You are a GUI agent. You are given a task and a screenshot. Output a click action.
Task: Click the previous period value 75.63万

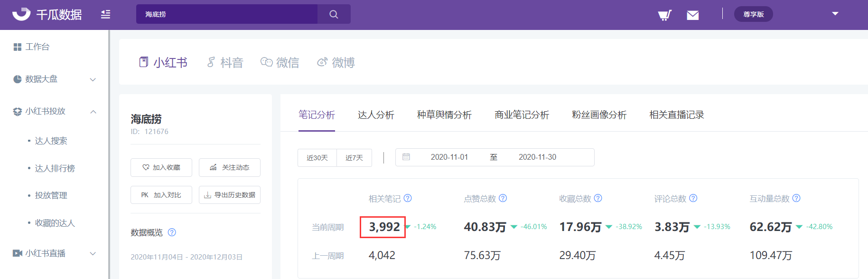(482, 255)
